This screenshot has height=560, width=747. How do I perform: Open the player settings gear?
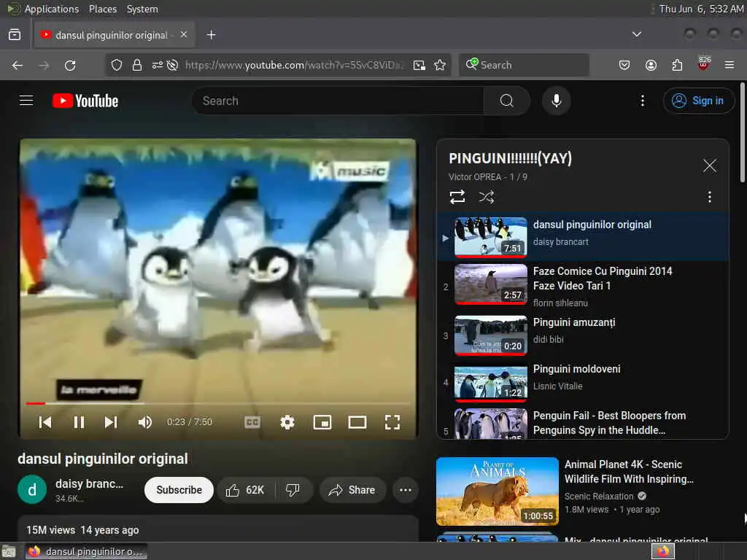[287, 422]
